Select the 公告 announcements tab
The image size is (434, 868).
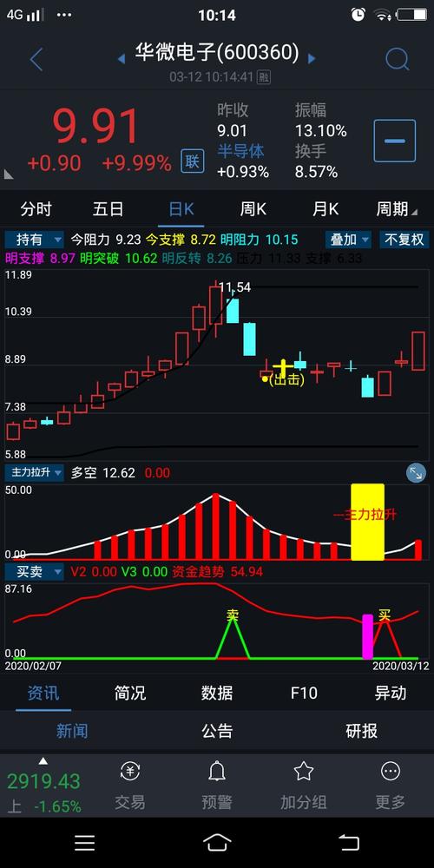tap(217, 731)
